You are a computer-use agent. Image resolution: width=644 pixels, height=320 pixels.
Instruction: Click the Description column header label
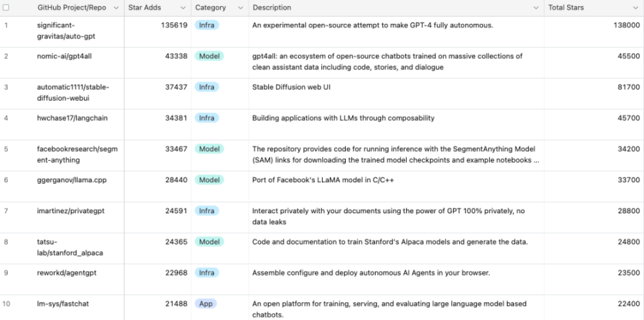272,7
